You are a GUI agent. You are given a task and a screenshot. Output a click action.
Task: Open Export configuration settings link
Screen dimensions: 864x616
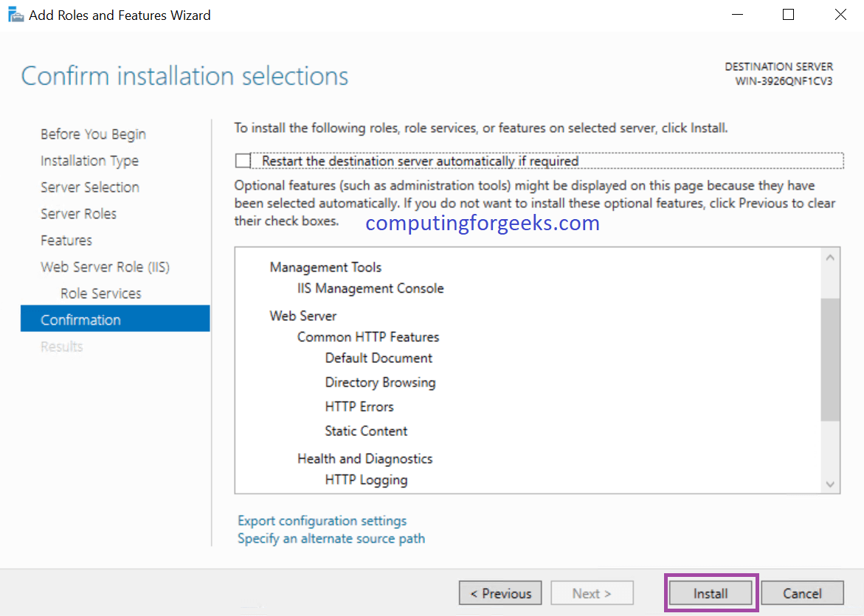tap(322, 521)
